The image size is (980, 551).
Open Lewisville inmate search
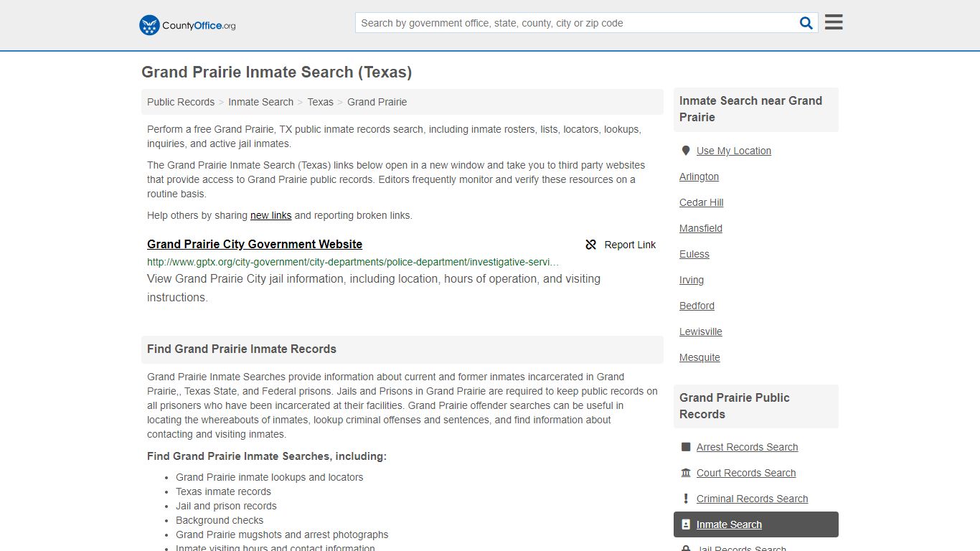point(701,331)
